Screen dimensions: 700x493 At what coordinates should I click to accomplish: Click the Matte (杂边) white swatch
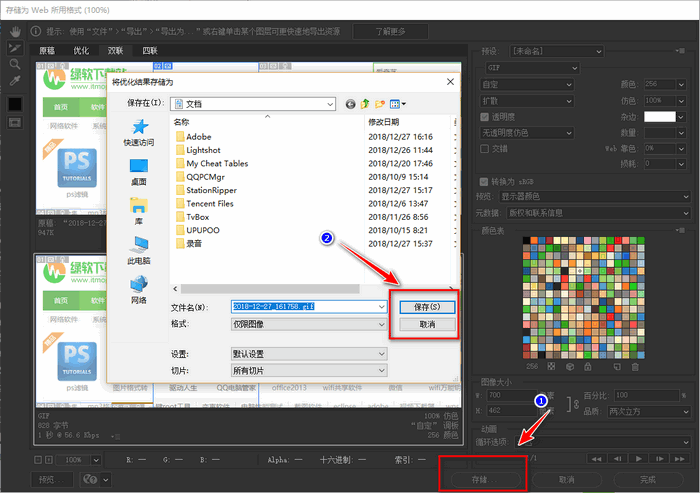(659, 117)
